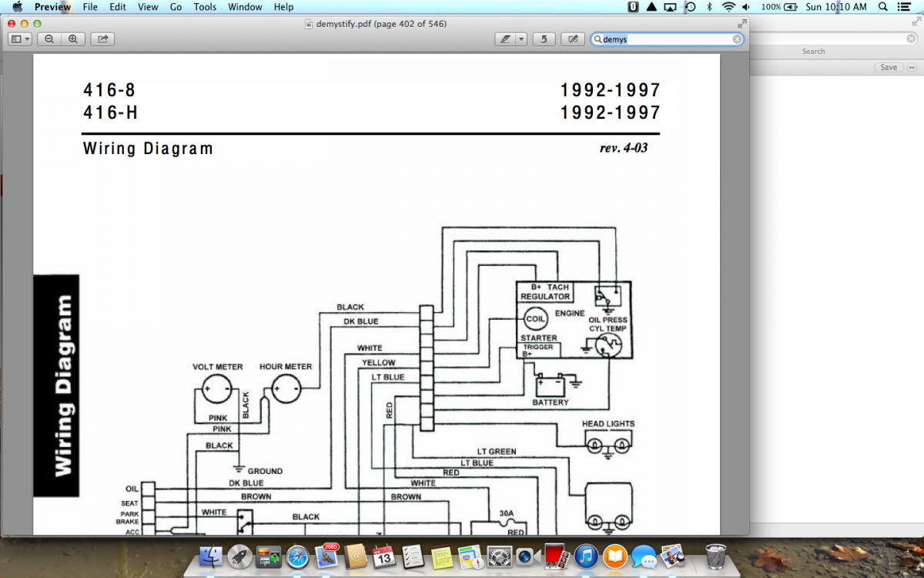924x578 pixels.
Task: Click the Bluetooth menu bar icon
Action: [x=709, y=7]
